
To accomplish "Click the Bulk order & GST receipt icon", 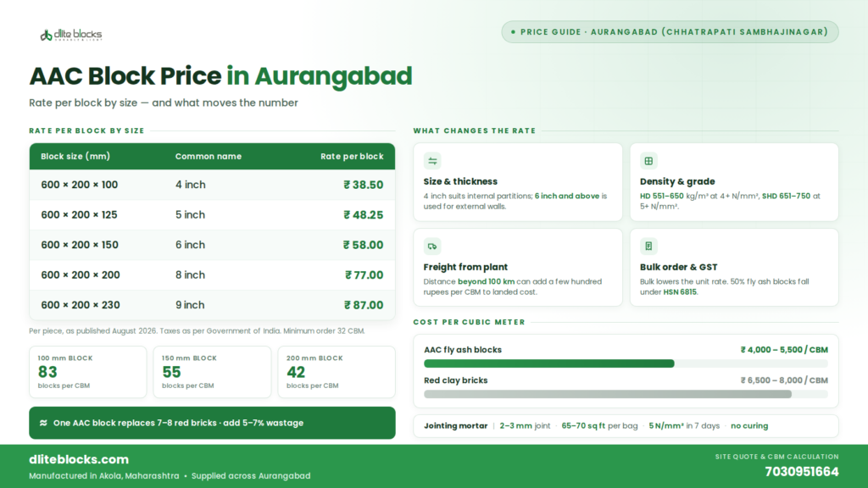I will pyautogui.click(x=648, y=247).
